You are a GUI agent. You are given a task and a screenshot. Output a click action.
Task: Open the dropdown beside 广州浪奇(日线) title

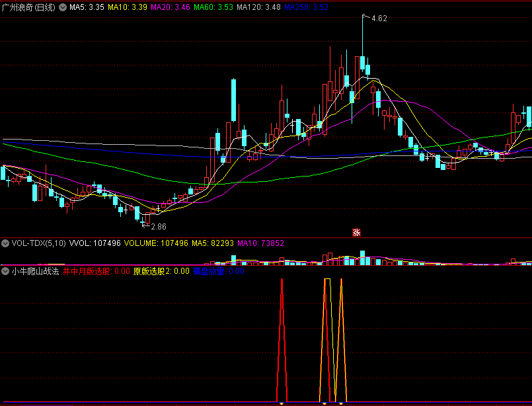(63, 7)
